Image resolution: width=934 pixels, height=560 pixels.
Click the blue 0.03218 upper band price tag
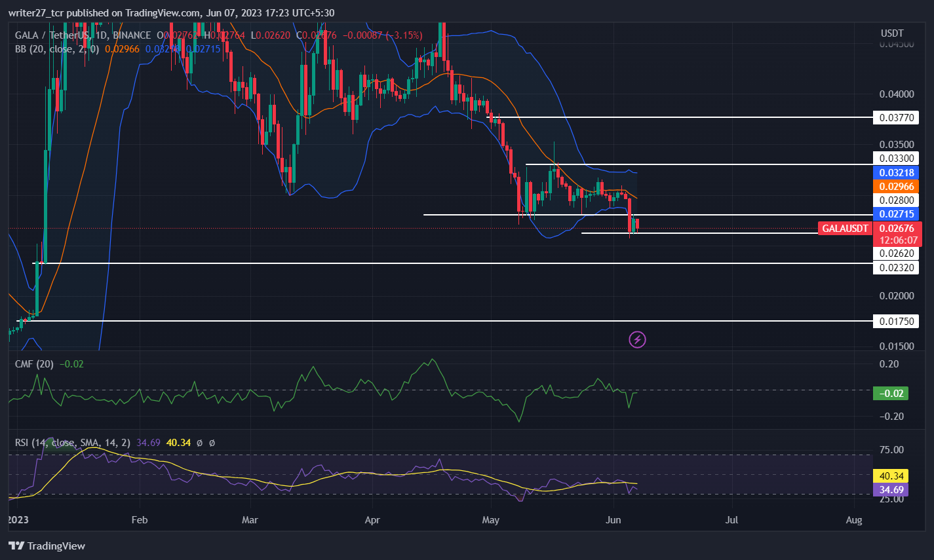896,173
